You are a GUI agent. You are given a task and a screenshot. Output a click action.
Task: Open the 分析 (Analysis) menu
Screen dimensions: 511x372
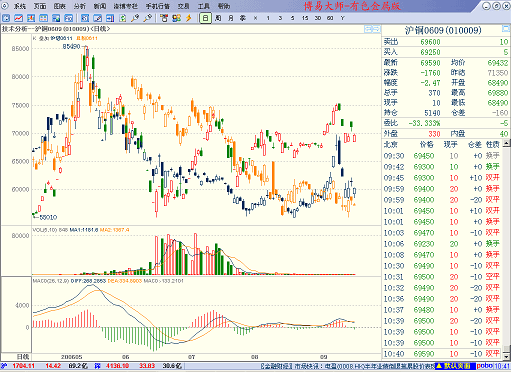tap(80, 6)
